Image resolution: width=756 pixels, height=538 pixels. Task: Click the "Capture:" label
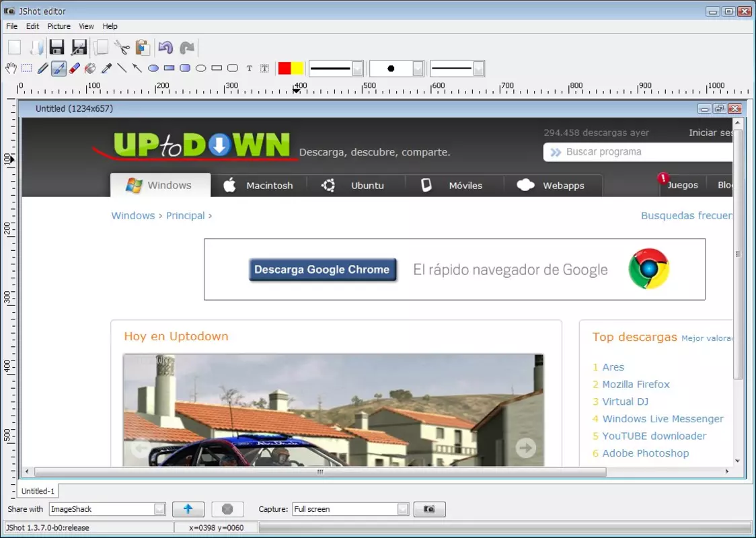(273, 509)
